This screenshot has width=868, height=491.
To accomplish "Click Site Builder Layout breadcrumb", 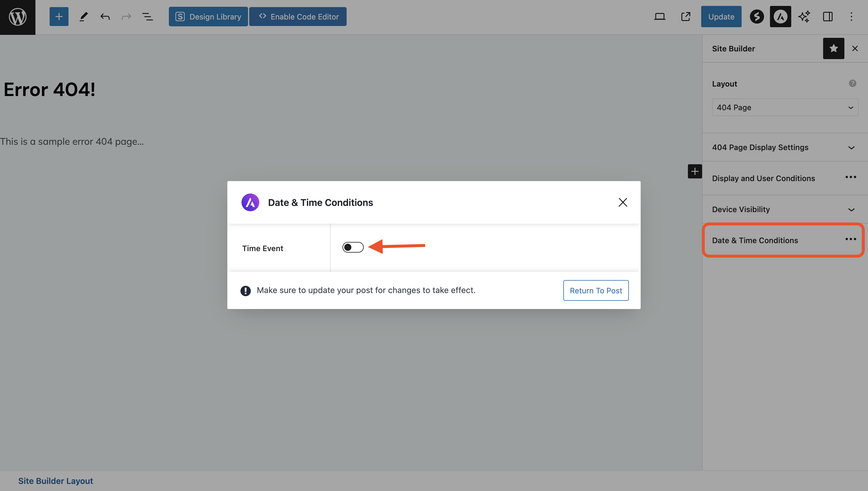I will (x=56, y=481).
